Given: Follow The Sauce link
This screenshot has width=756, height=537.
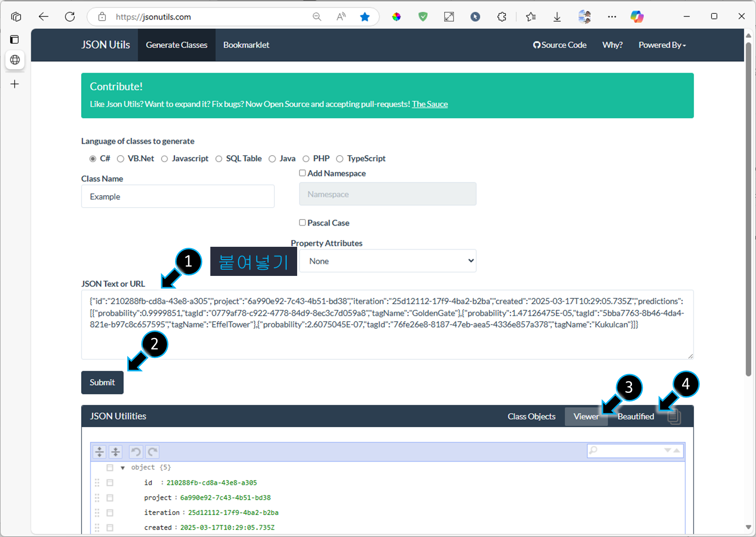Looking at the screenshot, I should tap(430, 104).
